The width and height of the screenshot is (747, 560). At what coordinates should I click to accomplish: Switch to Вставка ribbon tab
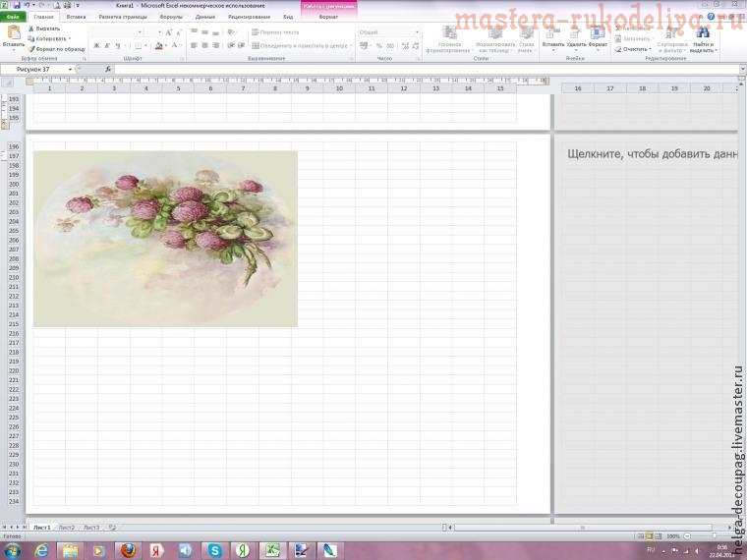click(77, 17)
